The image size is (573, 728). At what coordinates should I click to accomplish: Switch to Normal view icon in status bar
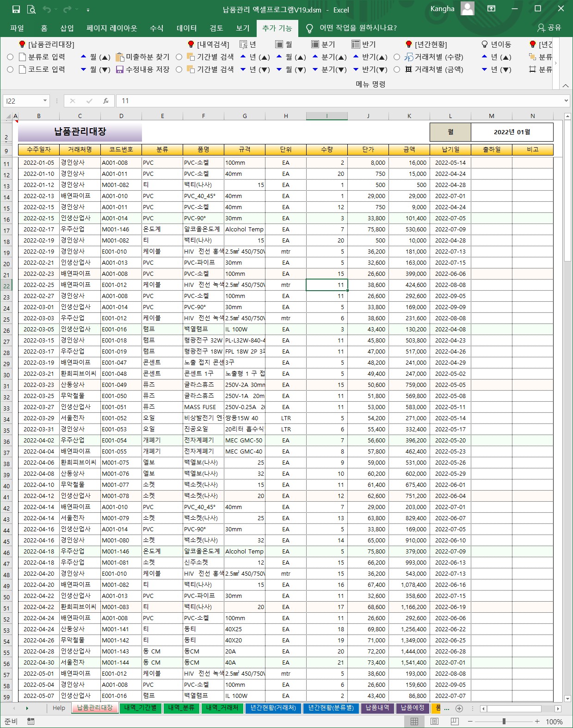click(x=414, y=722)
